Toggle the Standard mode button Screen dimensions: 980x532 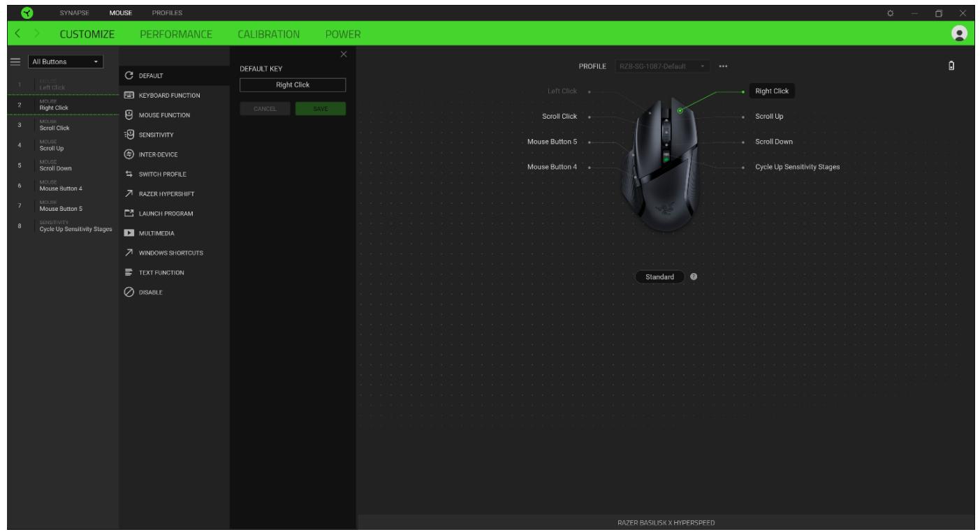659,276
